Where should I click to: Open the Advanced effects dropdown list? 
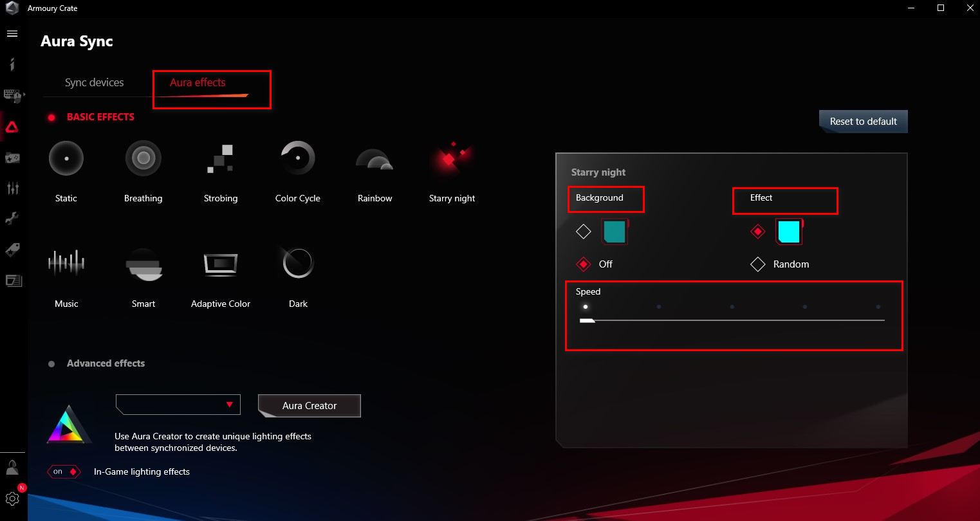click(178, 405)
